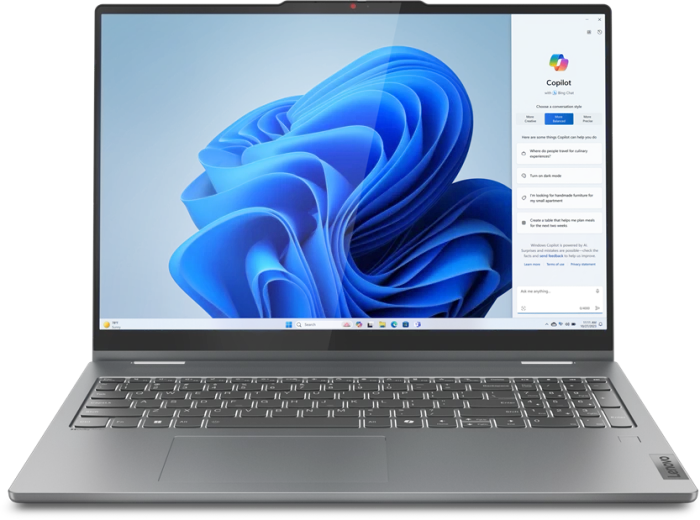Select More Creative conversation style
700x520 pixels.
click(530, 119)
